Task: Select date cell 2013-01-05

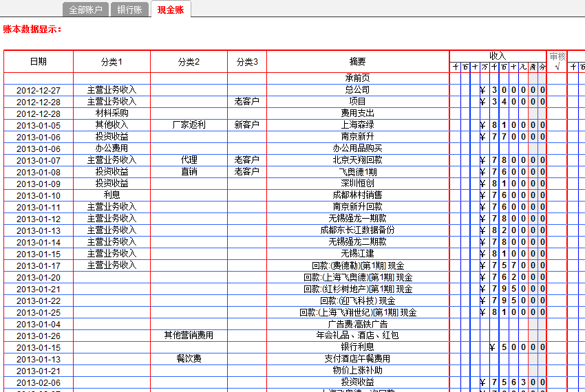Action: click(x=39, y=125)
